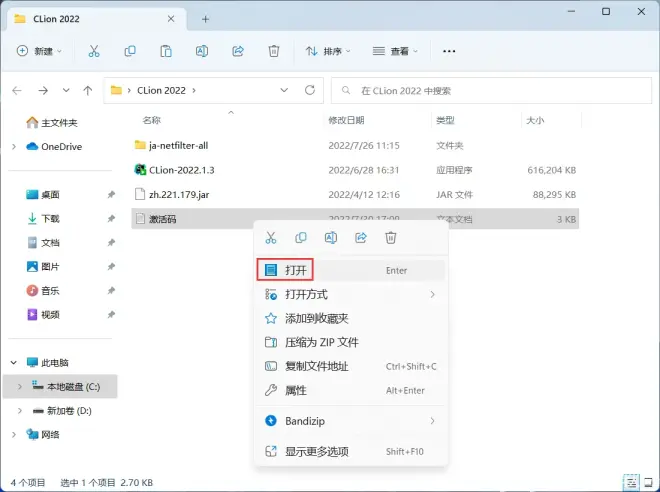Open the Bandizip submenu
660x492 pixels.
pos(351,421)
